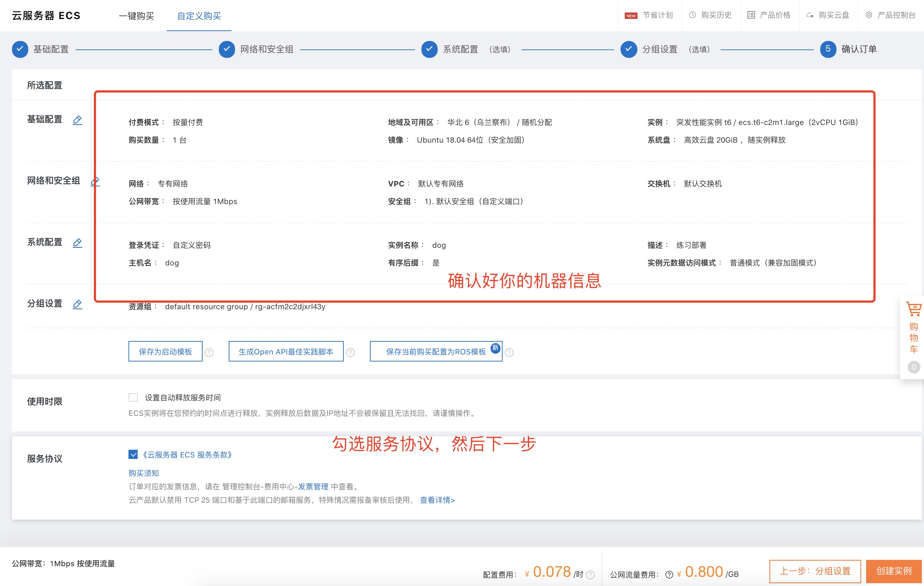924x586 pixels.
Task: Click help icon beside 公网流量费用
Action: coord(669,574)
